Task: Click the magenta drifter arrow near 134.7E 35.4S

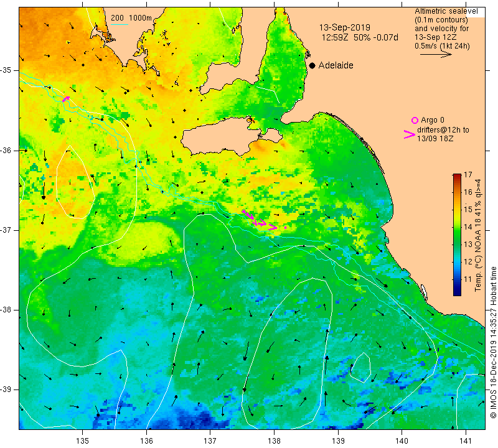Action: [66, 99]
